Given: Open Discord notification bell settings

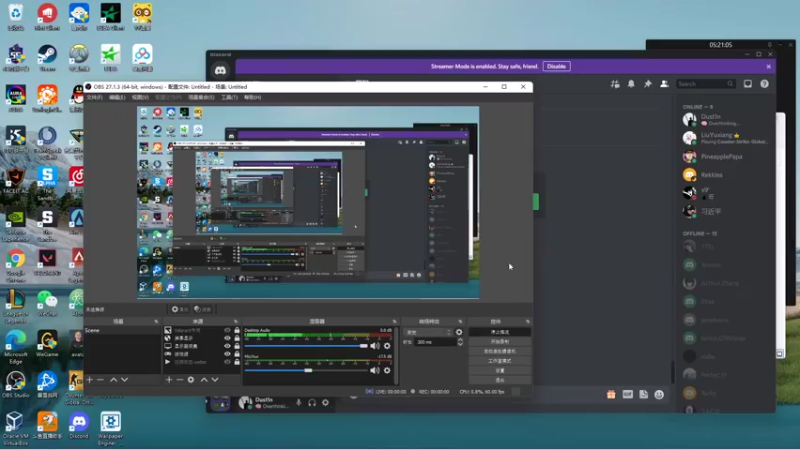Looking at the screenshot, I should pyautogui.click(x=631, y=84).
